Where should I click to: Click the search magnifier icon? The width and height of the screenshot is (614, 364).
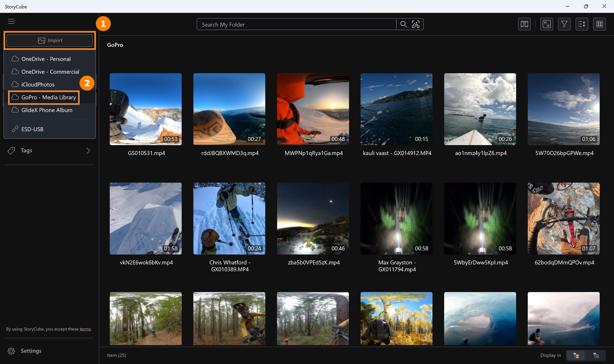pyautogui.click(x=403, y=24)
